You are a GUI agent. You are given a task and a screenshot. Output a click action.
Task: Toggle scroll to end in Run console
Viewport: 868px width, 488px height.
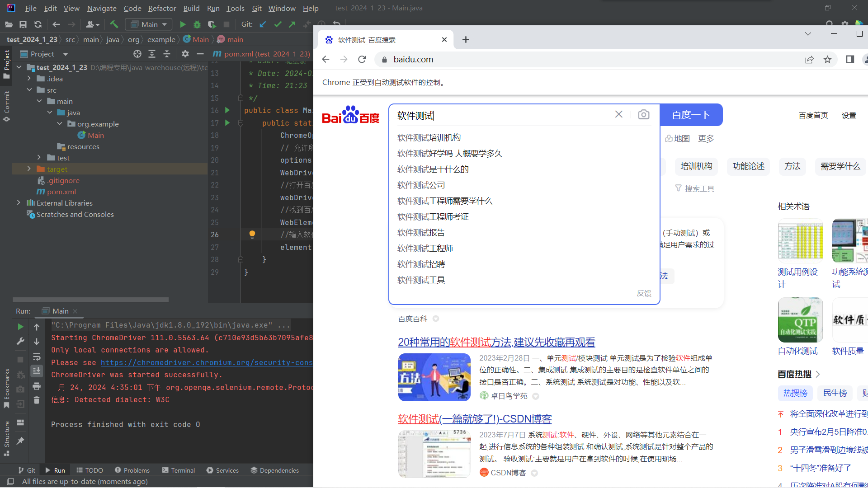pyautogui.click(x=37, y=371)
